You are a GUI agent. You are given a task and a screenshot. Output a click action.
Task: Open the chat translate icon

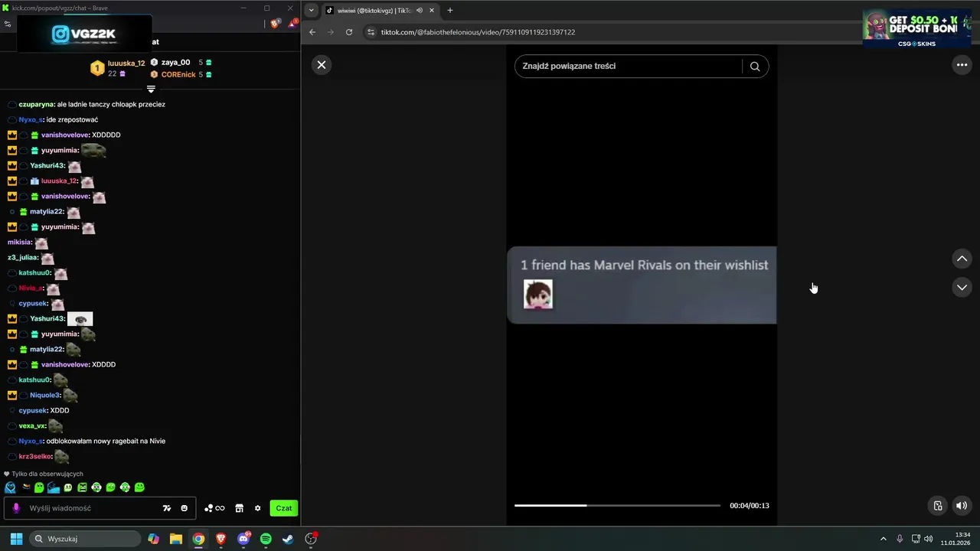tap(167, 508)
